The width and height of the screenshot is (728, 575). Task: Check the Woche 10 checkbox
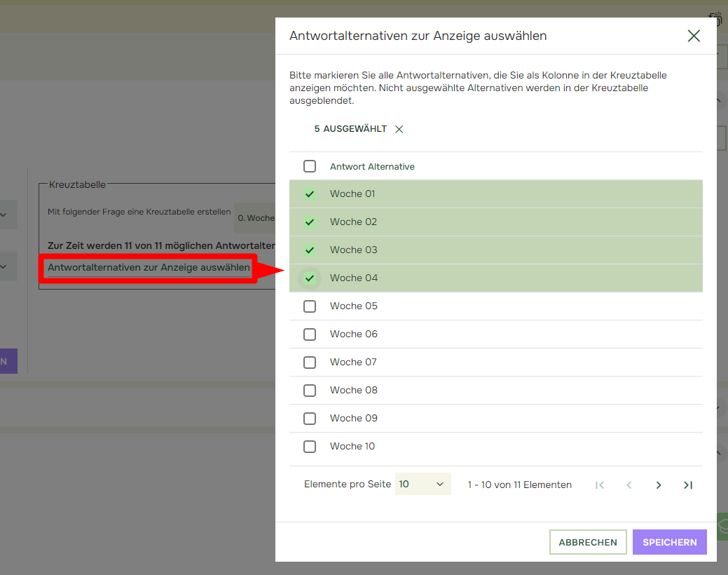click(x=310, y=446)
